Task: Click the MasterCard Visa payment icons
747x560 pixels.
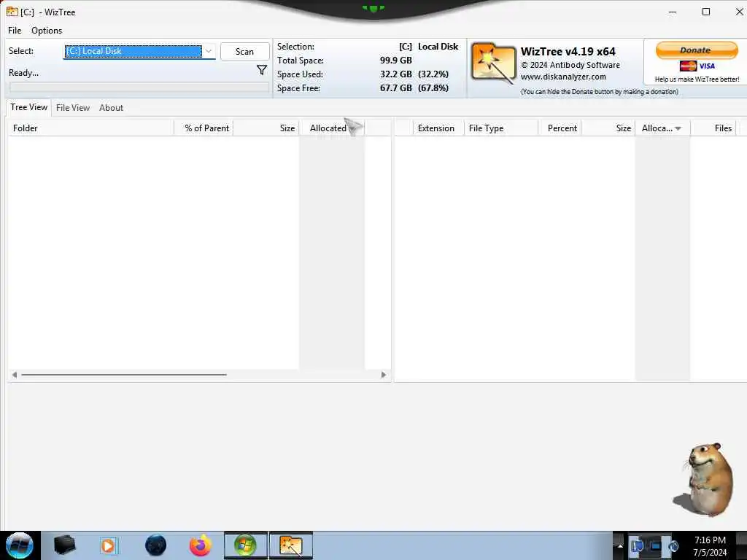Action: click(x=697, y=66)
